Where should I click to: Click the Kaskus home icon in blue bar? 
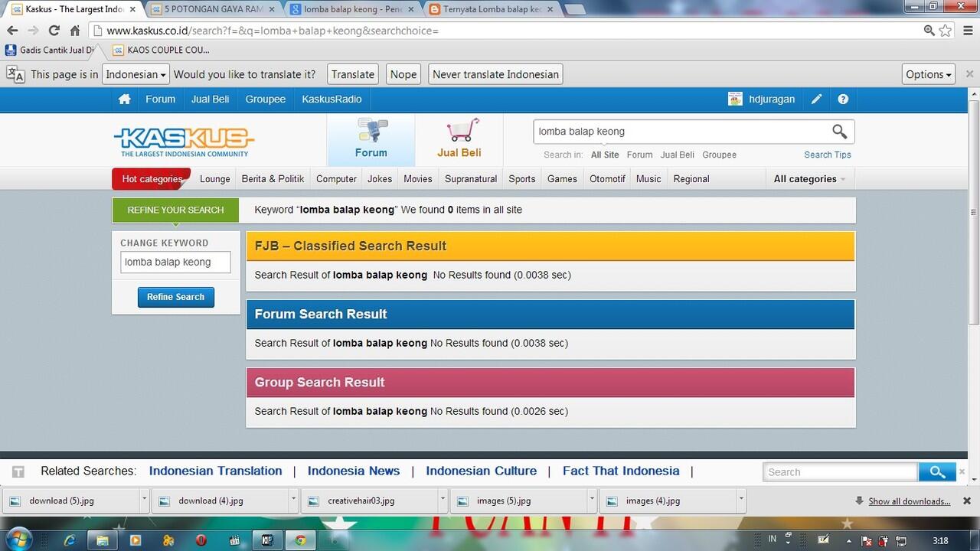[124, 99]
